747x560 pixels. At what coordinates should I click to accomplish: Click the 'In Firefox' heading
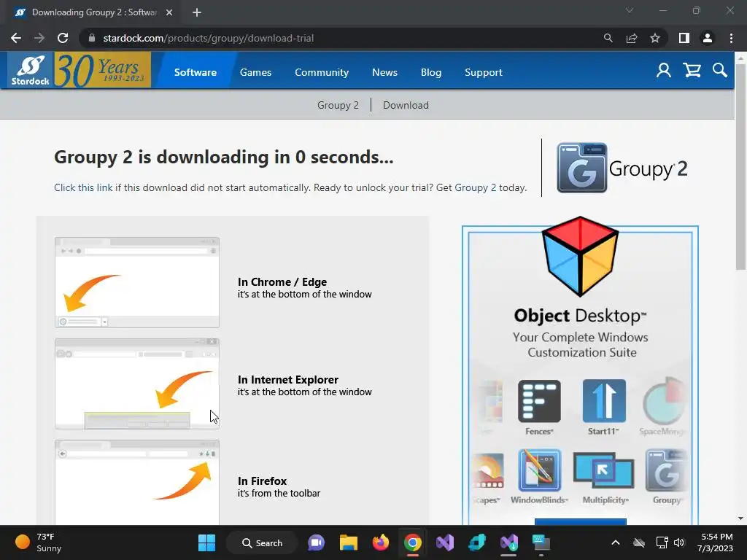coord(262,481)
